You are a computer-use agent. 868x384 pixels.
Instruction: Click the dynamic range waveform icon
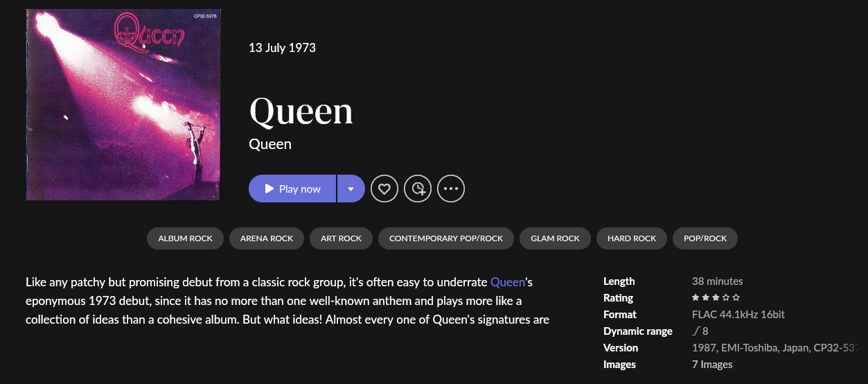696,331
